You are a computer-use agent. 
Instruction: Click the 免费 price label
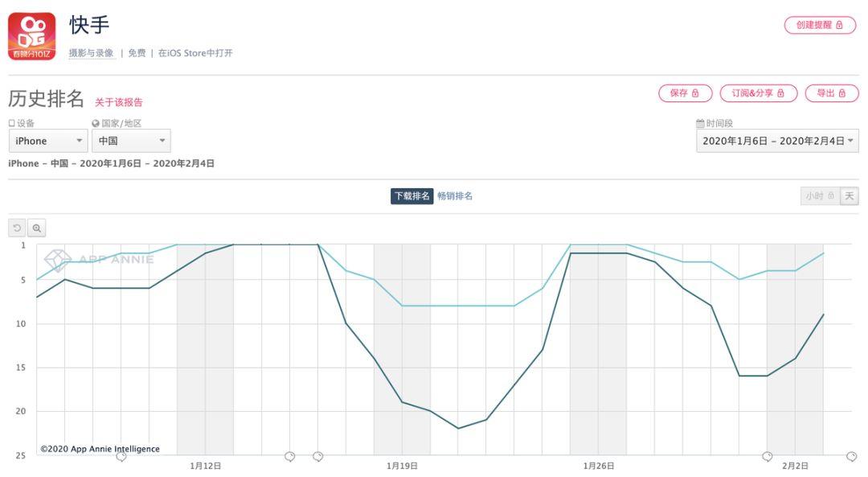[137, 53]
